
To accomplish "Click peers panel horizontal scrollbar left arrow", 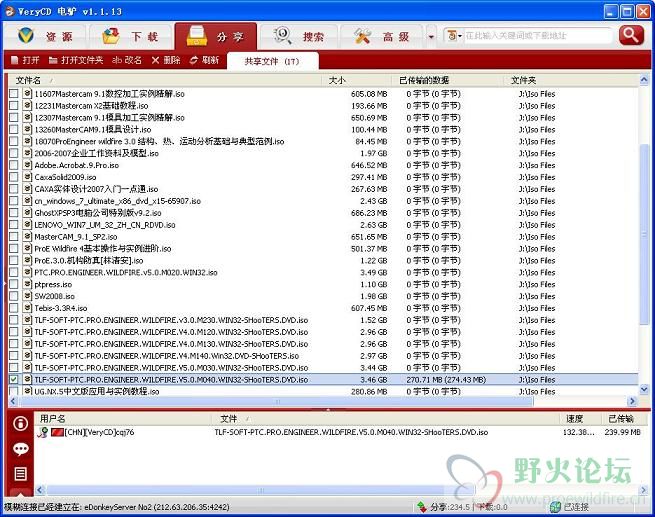I will 40,489.
